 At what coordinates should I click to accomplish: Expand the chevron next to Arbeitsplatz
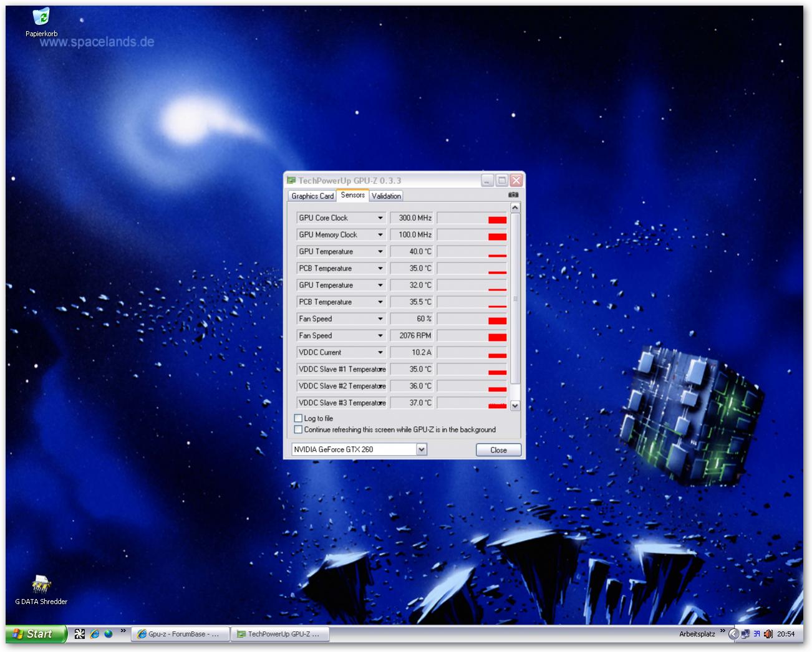[x=723, y=631]
